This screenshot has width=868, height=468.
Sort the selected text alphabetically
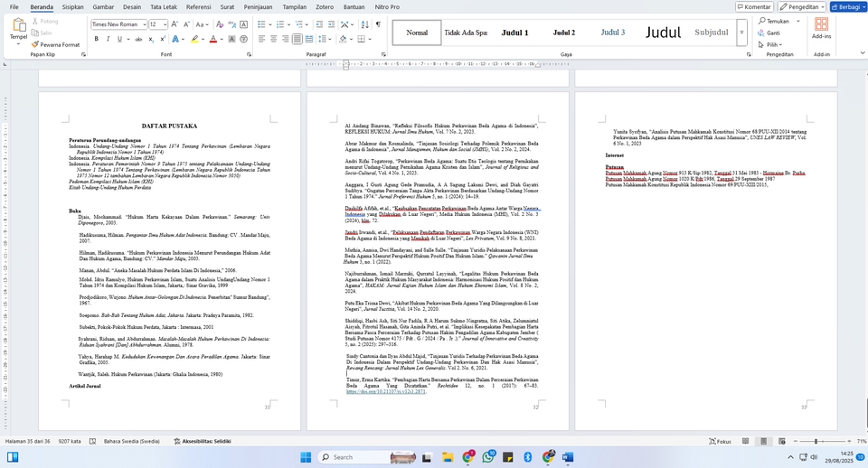click(x=363, y=23)
